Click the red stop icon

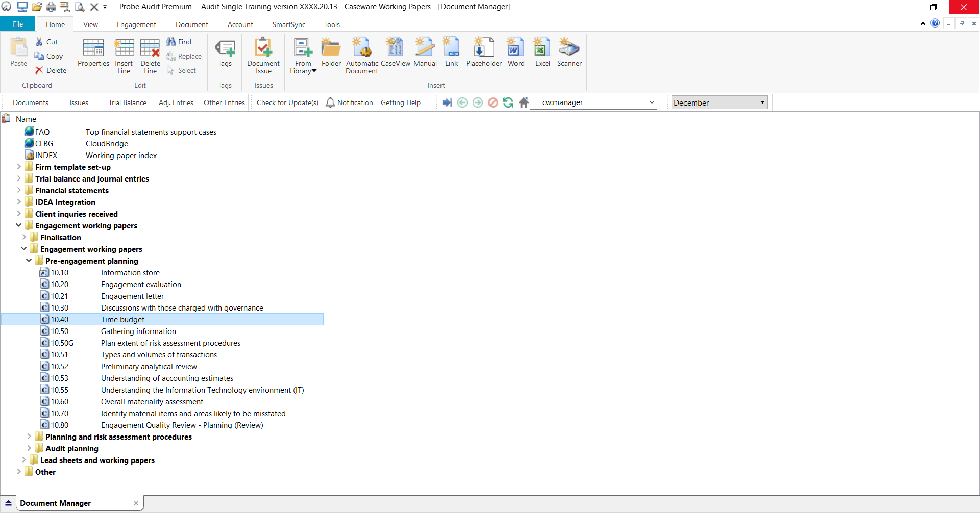click(x=493, y=102)
